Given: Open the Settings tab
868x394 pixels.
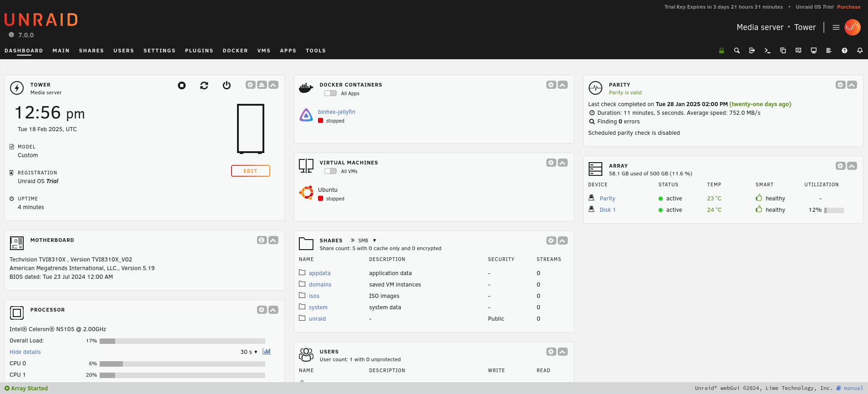Looking at the screenshot, I should (x=159, y=51).
